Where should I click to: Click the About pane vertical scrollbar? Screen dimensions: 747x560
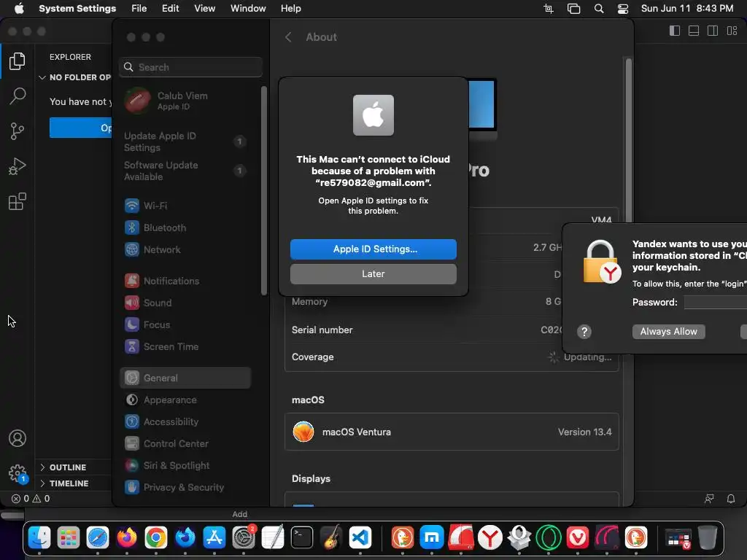628,141
